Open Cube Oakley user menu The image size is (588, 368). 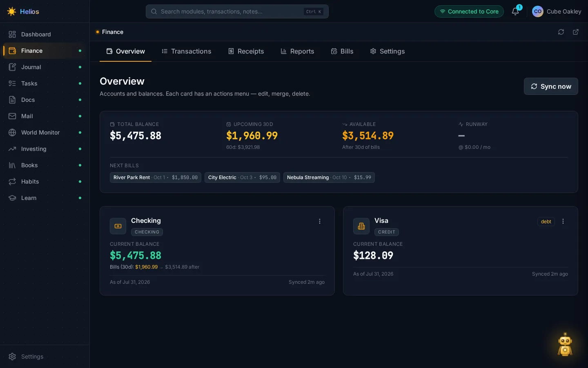tap(557, 11)
